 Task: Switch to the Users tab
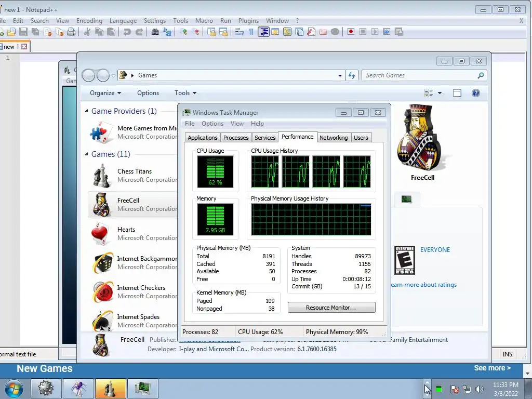pyautogui.click(x=361, y=137)
